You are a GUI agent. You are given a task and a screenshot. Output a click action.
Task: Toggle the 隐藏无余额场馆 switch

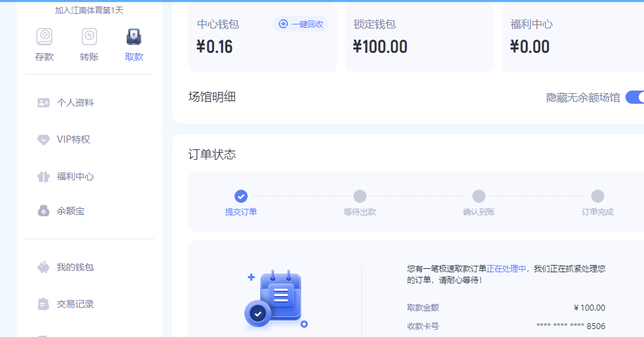click(x=635, y=97)
